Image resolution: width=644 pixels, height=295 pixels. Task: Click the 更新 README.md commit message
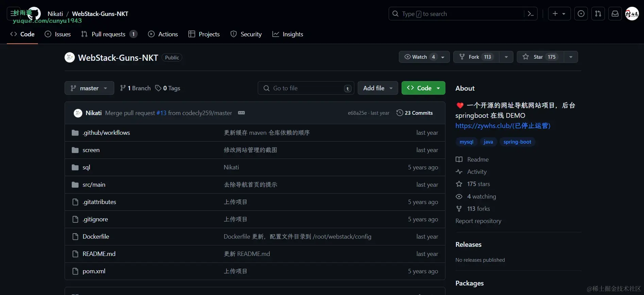(247, 254)
